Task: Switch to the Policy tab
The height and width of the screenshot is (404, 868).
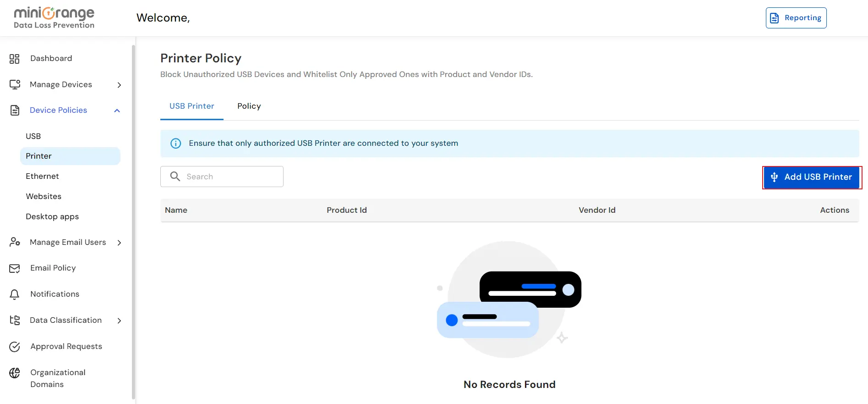Action: coord(249,106)
